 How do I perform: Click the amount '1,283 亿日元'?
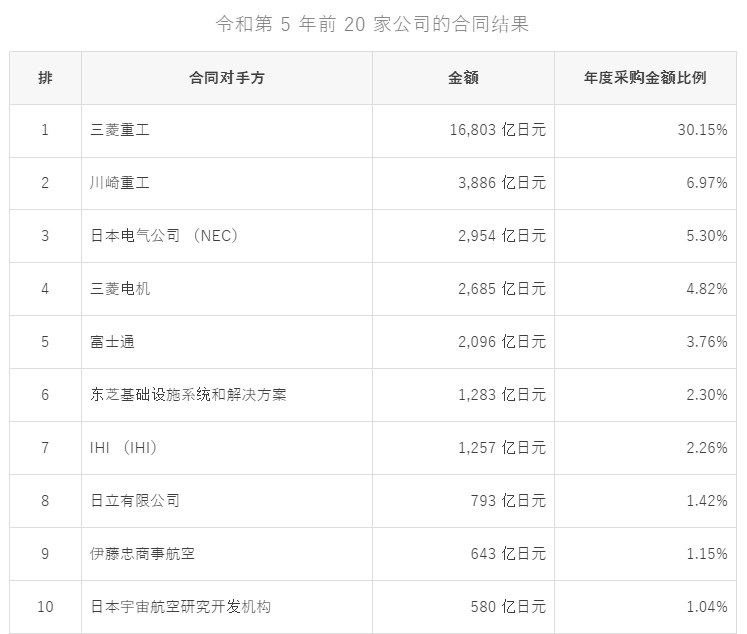tap(502, 395)
